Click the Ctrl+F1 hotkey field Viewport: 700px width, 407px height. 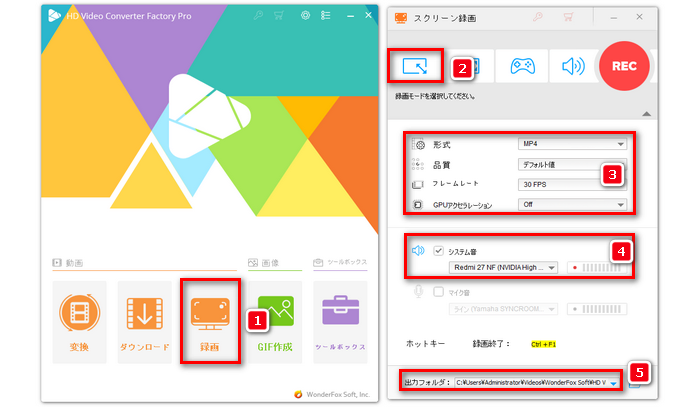(x=543, y=344)
